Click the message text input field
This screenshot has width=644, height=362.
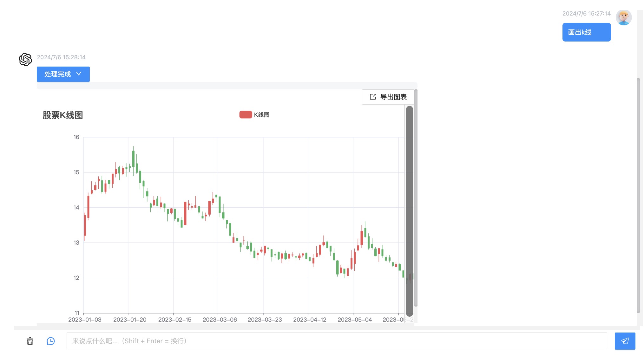click(x=336, y=341)
